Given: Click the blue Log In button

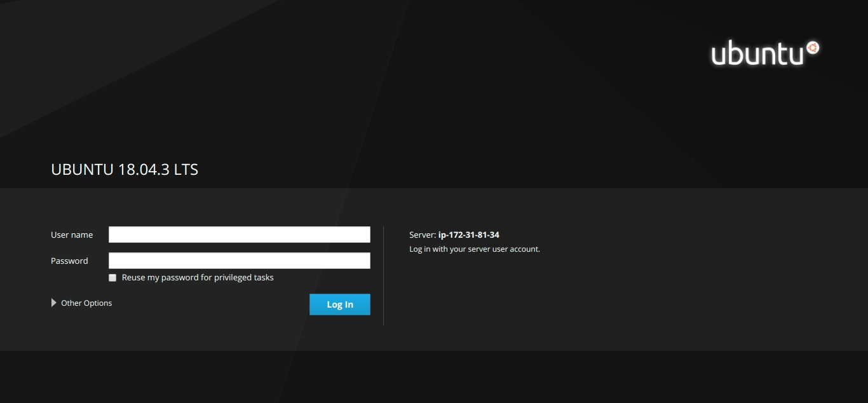Looking at the screenshot, I should click(340, 304).
